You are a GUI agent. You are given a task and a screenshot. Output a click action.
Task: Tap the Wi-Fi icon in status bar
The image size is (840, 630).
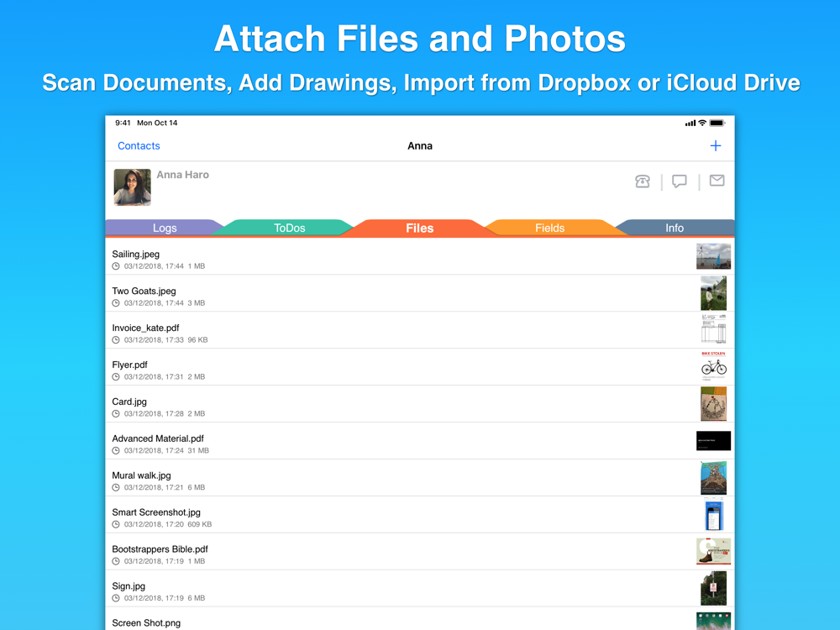coord(702,123)
